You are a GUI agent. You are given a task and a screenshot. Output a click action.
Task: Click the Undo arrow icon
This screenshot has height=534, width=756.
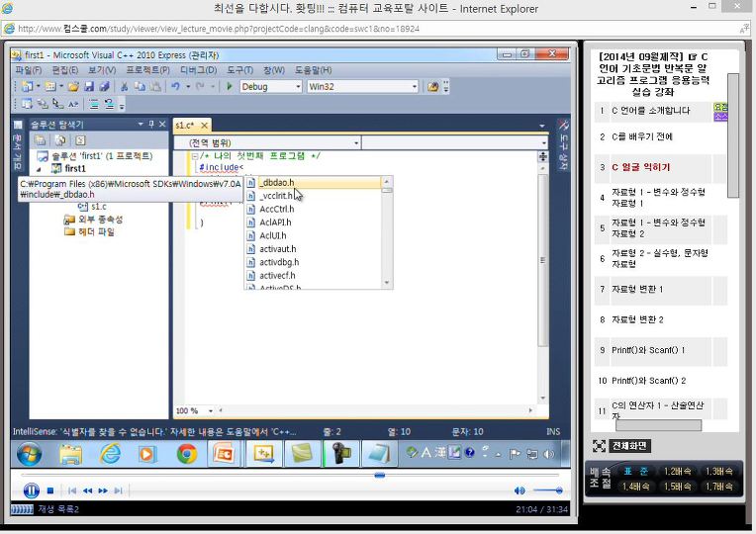[175, 87]
